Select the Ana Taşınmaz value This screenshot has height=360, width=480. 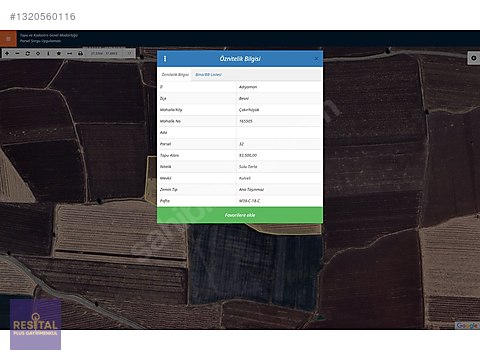coord(251,189)
